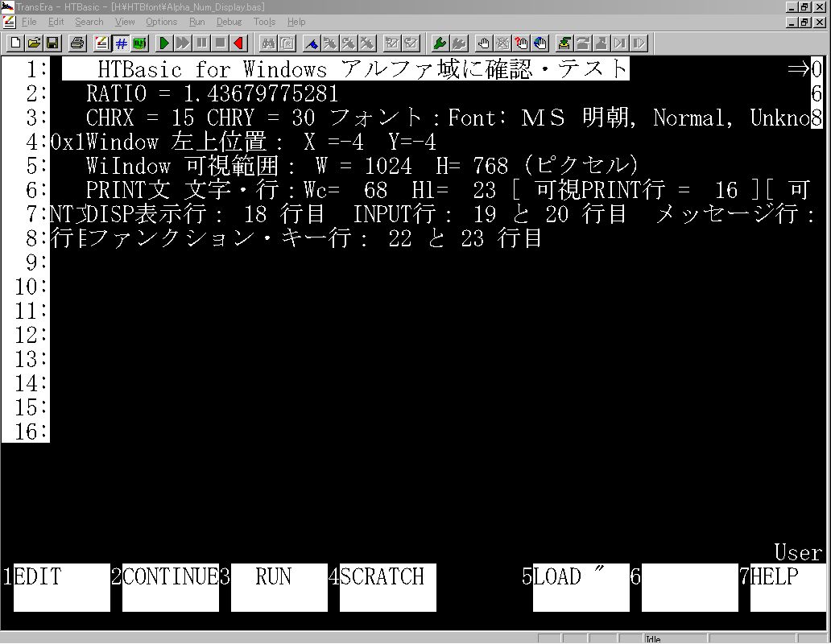
Task: Click softkey 2 CONTINUE
Action: pyautogui.click(x=170, y=588)
